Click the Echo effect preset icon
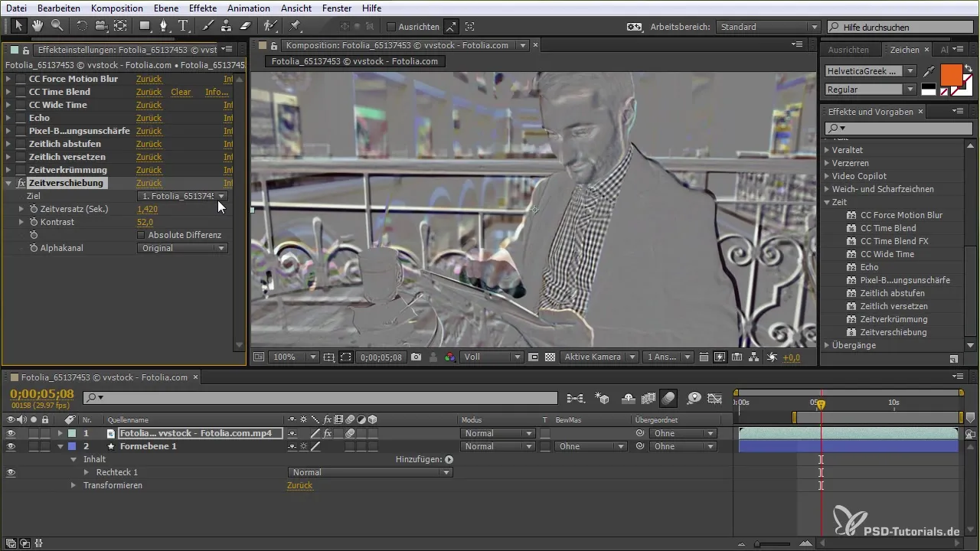Viewport: 980px width, 551px height. pos(851,267)
